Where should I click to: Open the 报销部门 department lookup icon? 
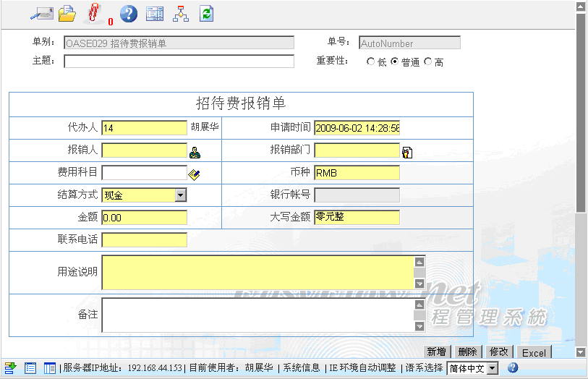coord(407,152)
